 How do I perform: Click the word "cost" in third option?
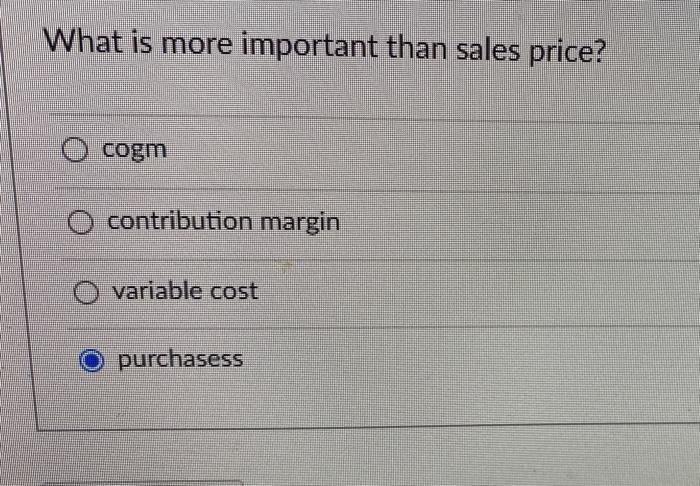point(234,291)
